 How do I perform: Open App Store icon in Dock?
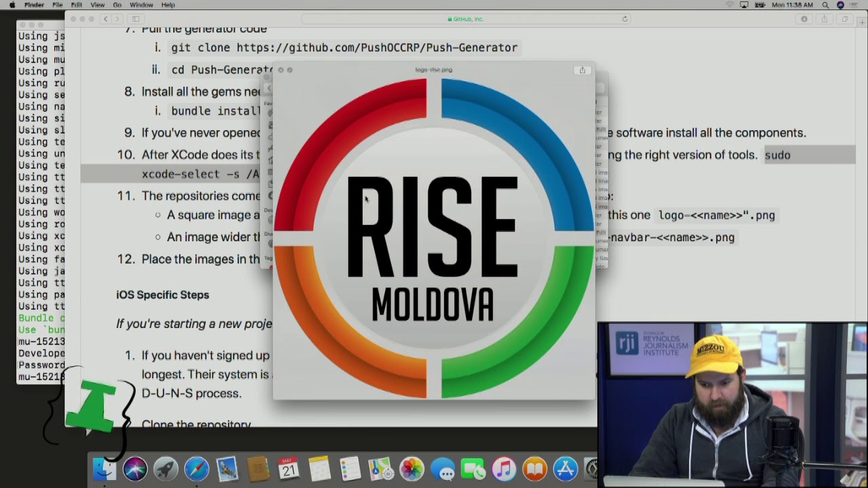click(566, 469)
